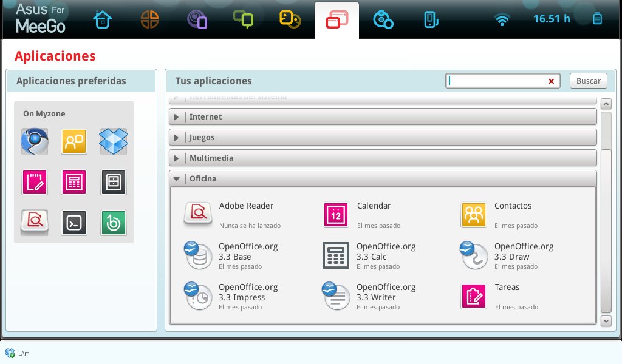The image size is (622, 364).
Task: Open the Devices panel icon
Action: pyautogui.click(x=431, y=19)
